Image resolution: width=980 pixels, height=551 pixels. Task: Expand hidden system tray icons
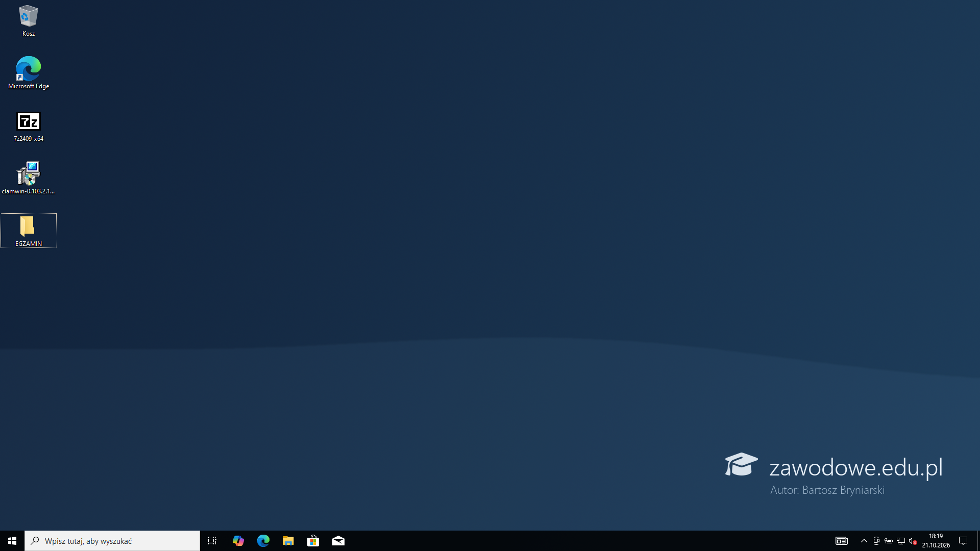[x=864, y=541]
